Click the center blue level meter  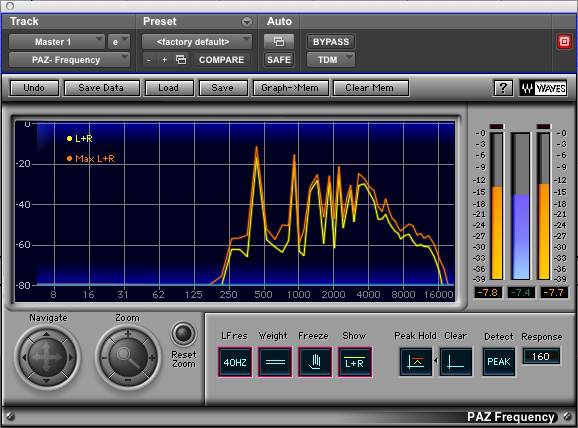[521, 206]
